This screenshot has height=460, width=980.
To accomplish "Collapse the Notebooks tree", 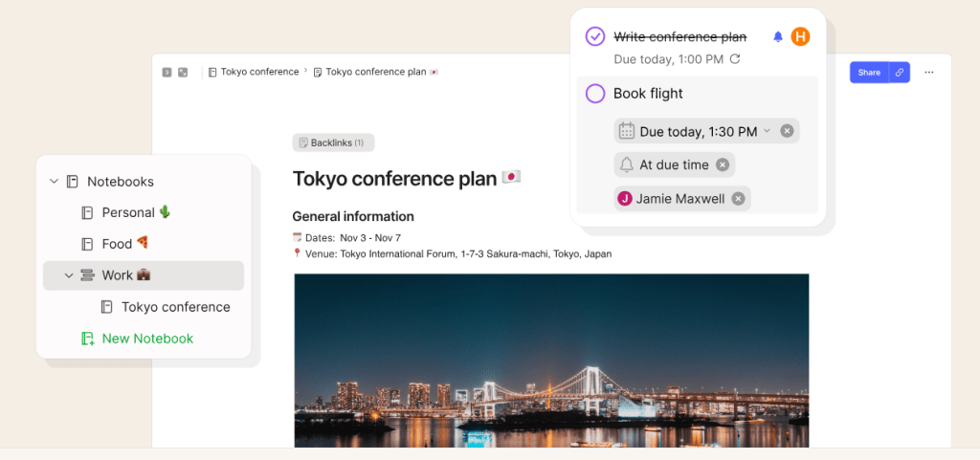I will click(54, 182).
